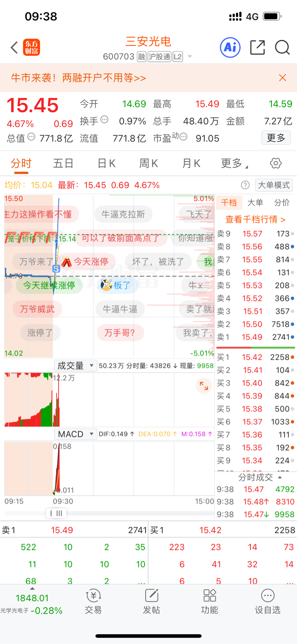This screenshot has height=644, width=297.
Task: Tap the L2 tag
Action: (x=178, y=57)
